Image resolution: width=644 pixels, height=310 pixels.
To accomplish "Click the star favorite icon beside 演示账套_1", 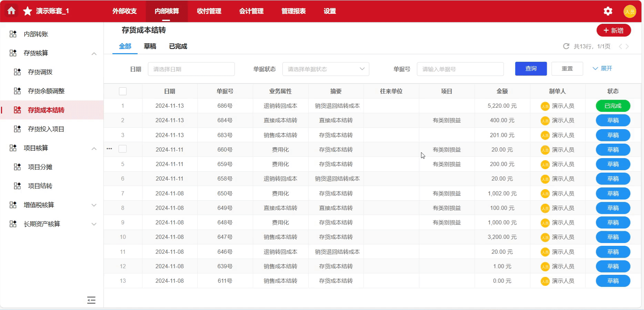I will click(x=28, y=11).
